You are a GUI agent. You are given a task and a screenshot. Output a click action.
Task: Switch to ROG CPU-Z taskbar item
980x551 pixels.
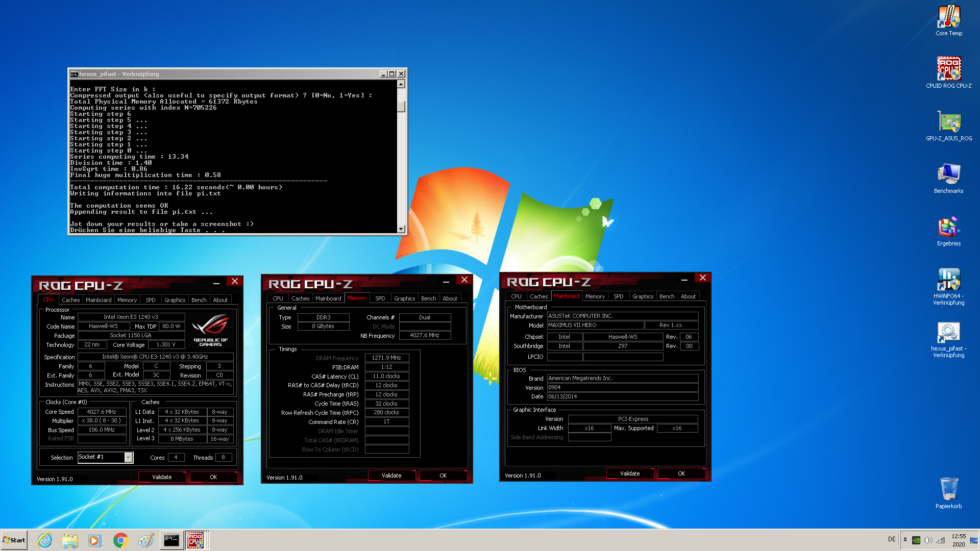(x=196, y=540)
